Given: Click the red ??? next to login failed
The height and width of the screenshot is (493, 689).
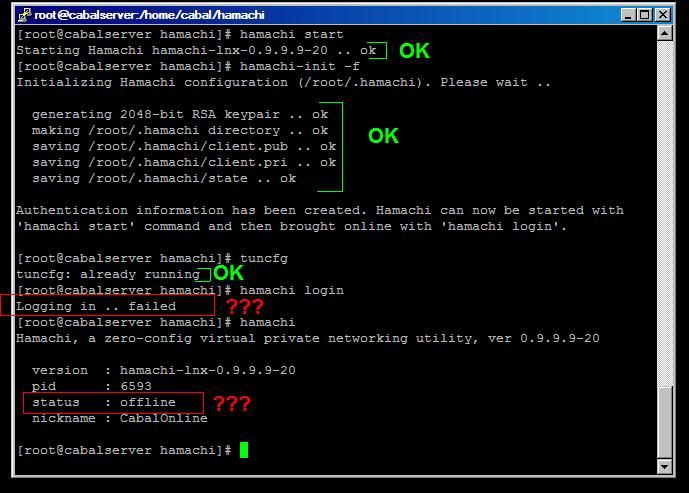Looking at the screenshot, I should click(244, 306).
